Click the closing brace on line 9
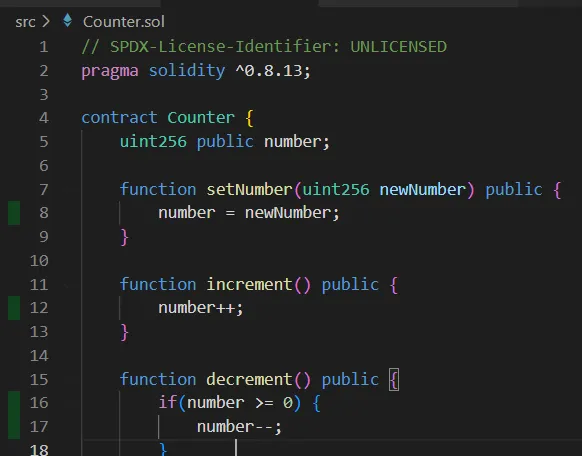The image size is (582, 456). coord(124,237)
